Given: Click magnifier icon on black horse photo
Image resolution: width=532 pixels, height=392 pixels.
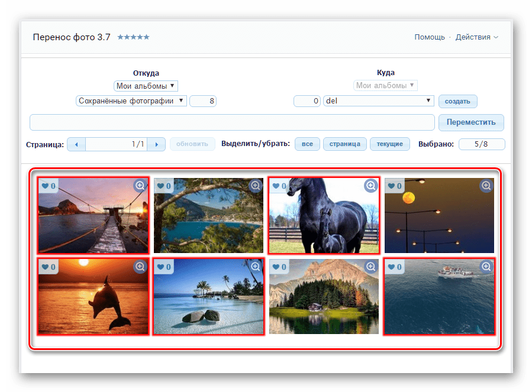Looking at the screenshot, I should click(371, 186).
